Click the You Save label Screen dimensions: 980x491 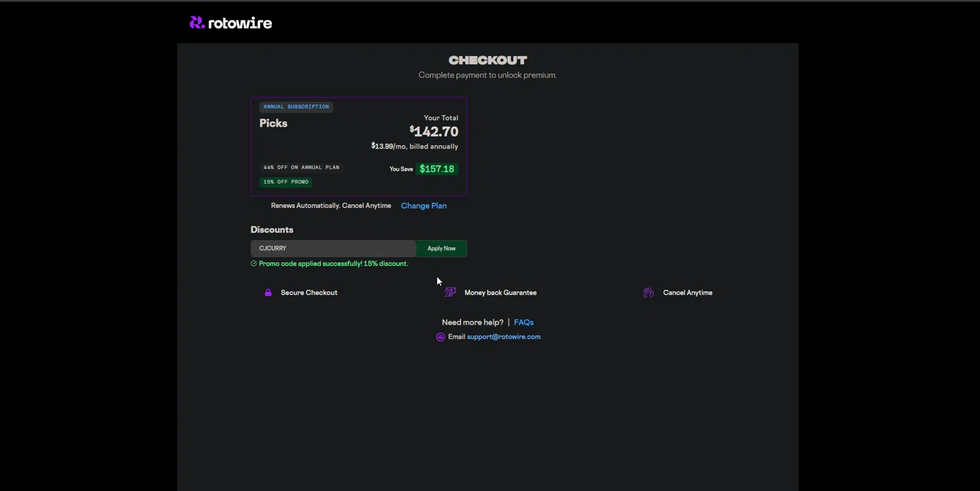point(401,169)
